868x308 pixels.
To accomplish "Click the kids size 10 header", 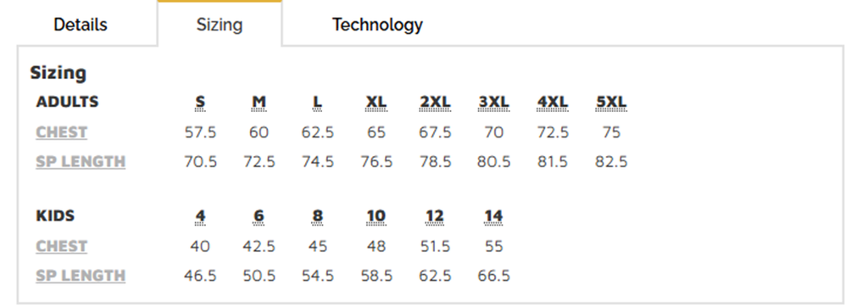I will 376,216.
